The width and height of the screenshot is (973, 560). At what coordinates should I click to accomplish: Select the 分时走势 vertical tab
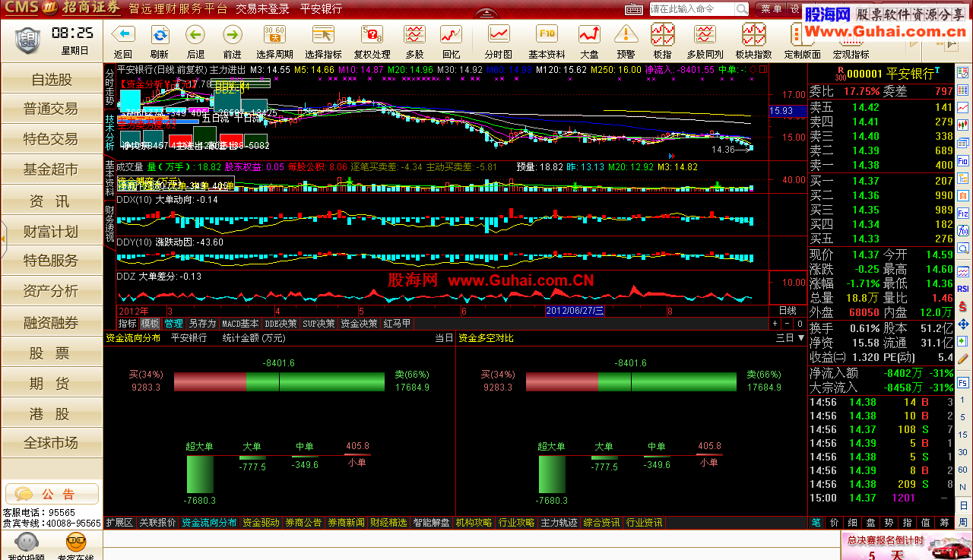point(109,87)
